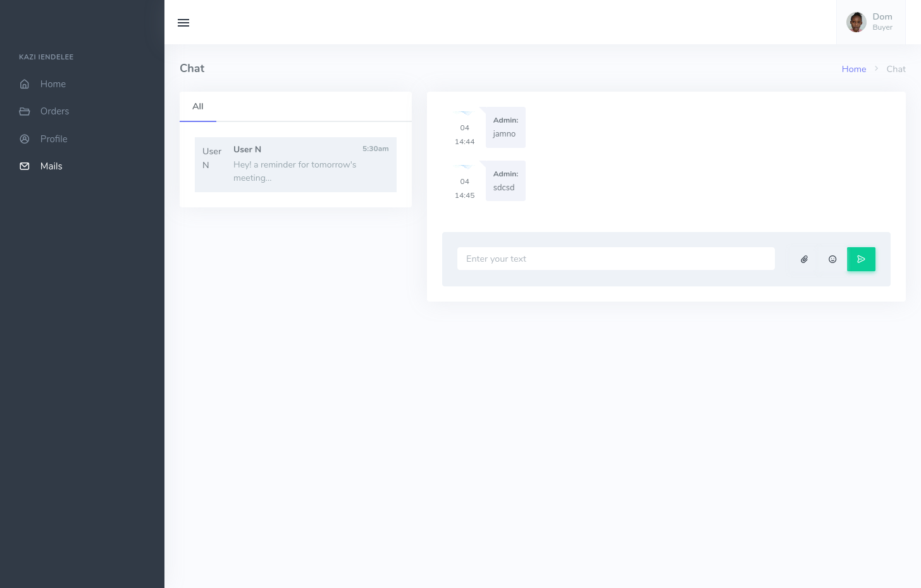
Task: Select the Admin jamno message bubble
Action: (x=505, y=127)
